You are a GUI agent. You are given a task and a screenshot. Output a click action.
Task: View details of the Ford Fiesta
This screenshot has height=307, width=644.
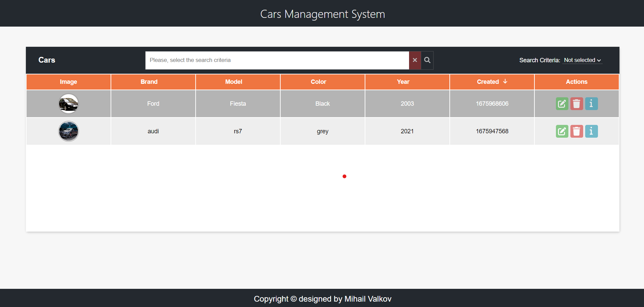tap(591, 103)
